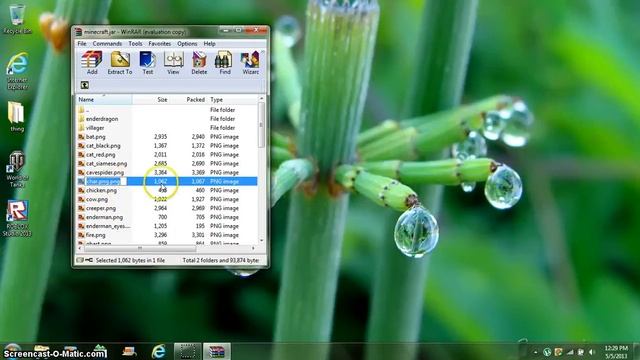Click the rename field for char.png
The width and height of the screenshot is (640, 360).
click(x=106, y=182)
